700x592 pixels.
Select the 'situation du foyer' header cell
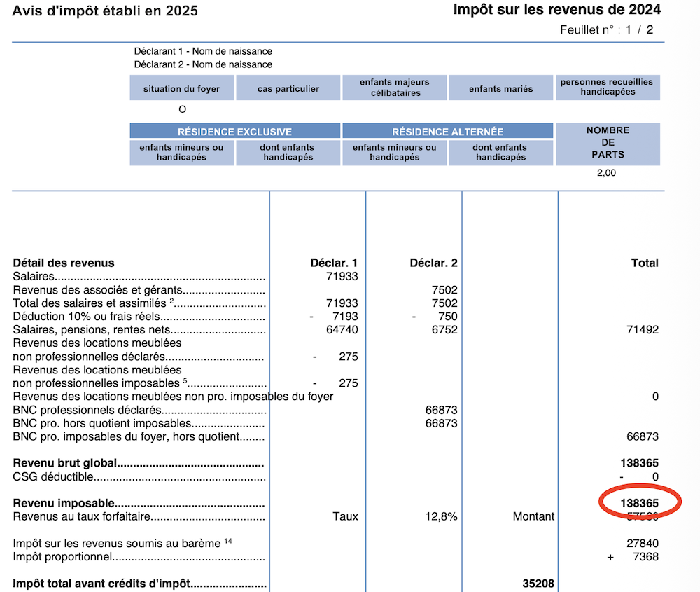(x=181, y=87)
